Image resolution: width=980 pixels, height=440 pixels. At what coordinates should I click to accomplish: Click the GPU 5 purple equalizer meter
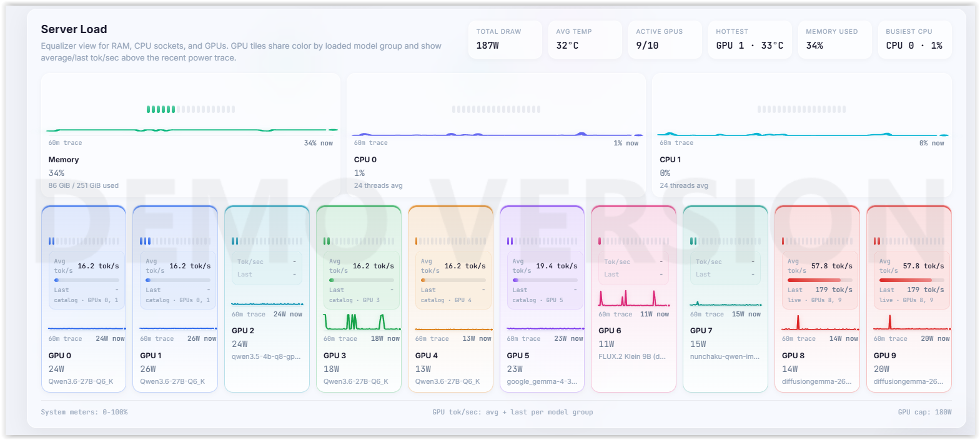pyautogui.click(x=542, y=241)
